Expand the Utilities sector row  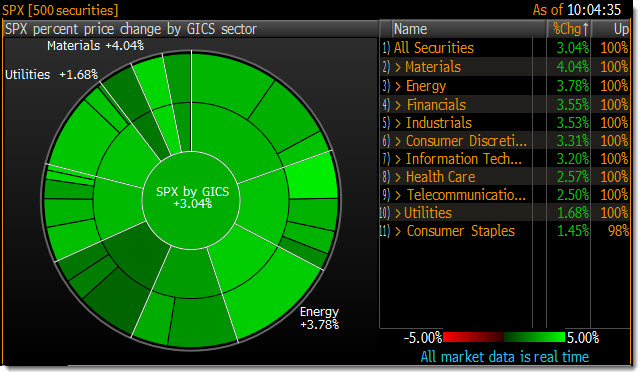coord(398,213)
